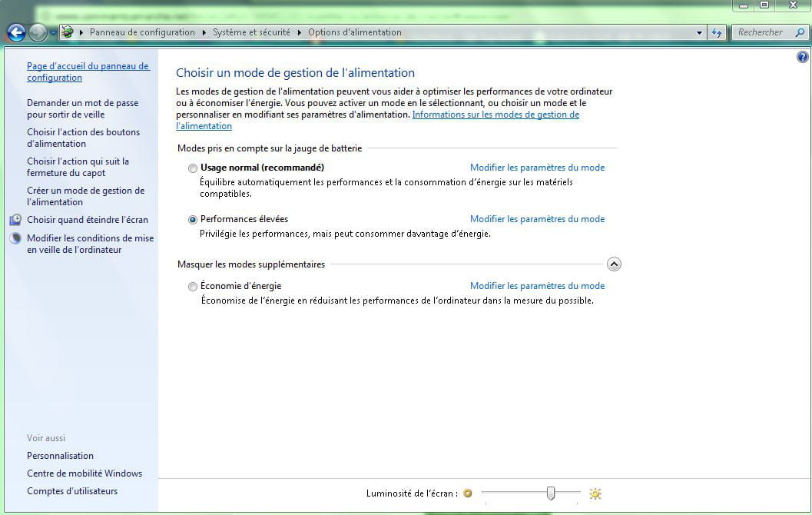The width and height of the screenshot is (812, 515).
Task: Modify settings for Économie d'énergie mode
Action: [x=538, y=286]
